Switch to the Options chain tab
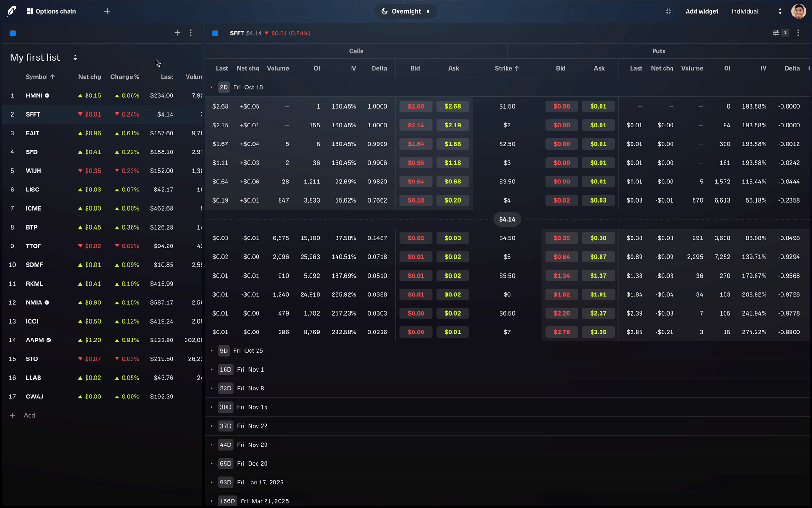The width and height of the screenshot is (812, 508). [x=51, y=11]
